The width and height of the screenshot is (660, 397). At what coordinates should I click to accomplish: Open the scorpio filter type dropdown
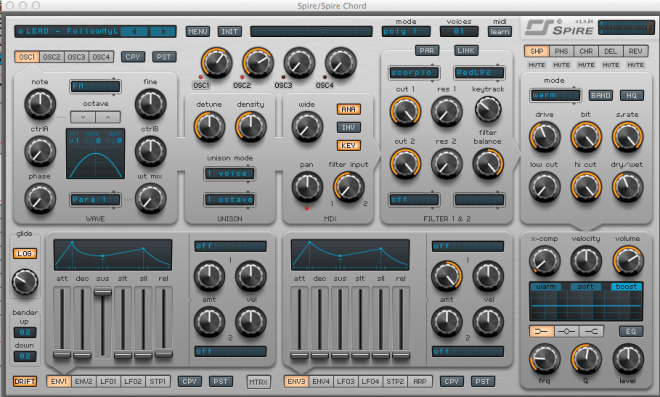tap(414, 72)
